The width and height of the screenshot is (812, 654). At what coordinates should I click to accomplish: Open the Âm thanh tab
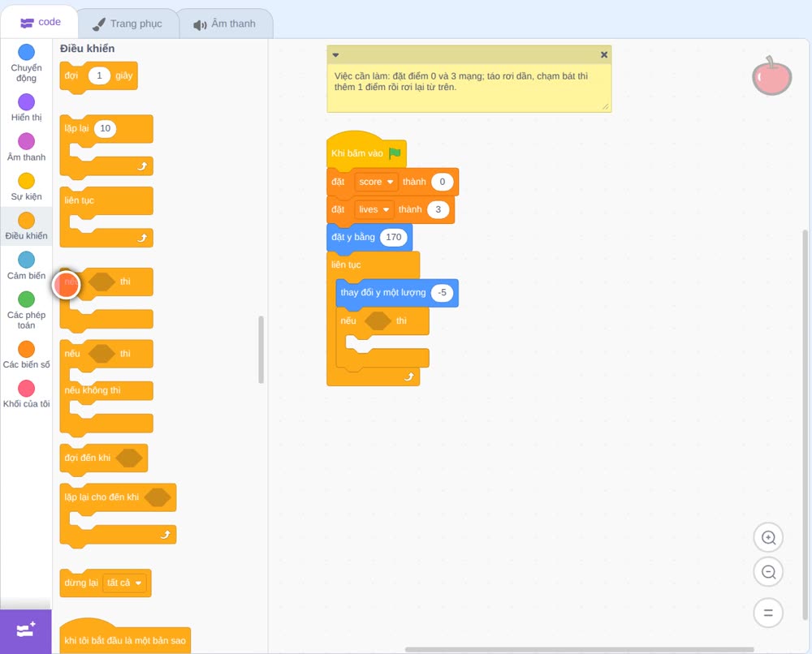click(x=225, y=24)
